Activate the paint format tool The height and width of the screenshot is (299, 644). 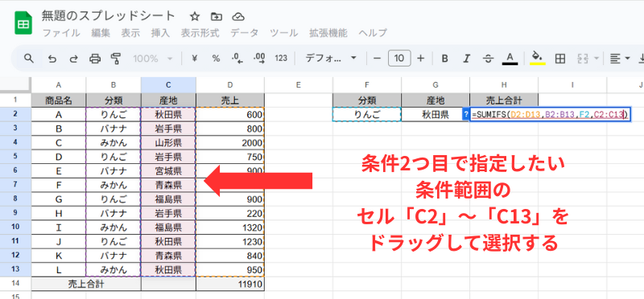(x=116, y=59)
